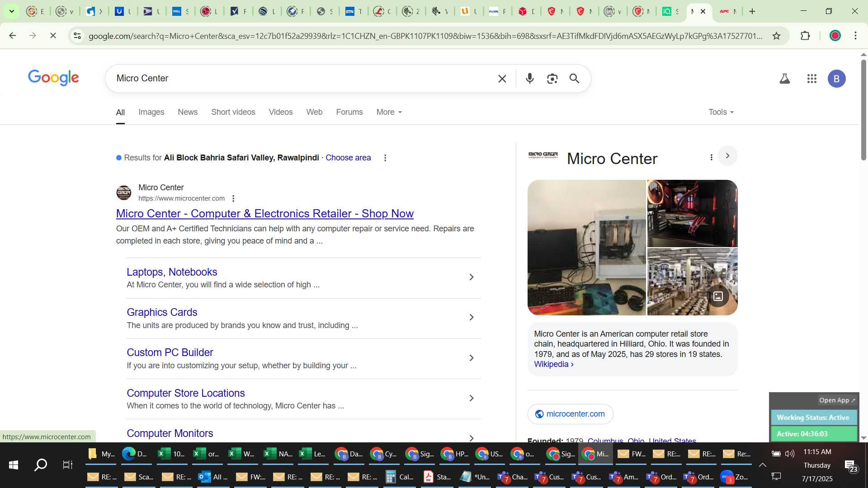Screen dimensions: 868x488
Task: View site information icon in address bar
Action: pyautogui.click(x=77, y=36)
